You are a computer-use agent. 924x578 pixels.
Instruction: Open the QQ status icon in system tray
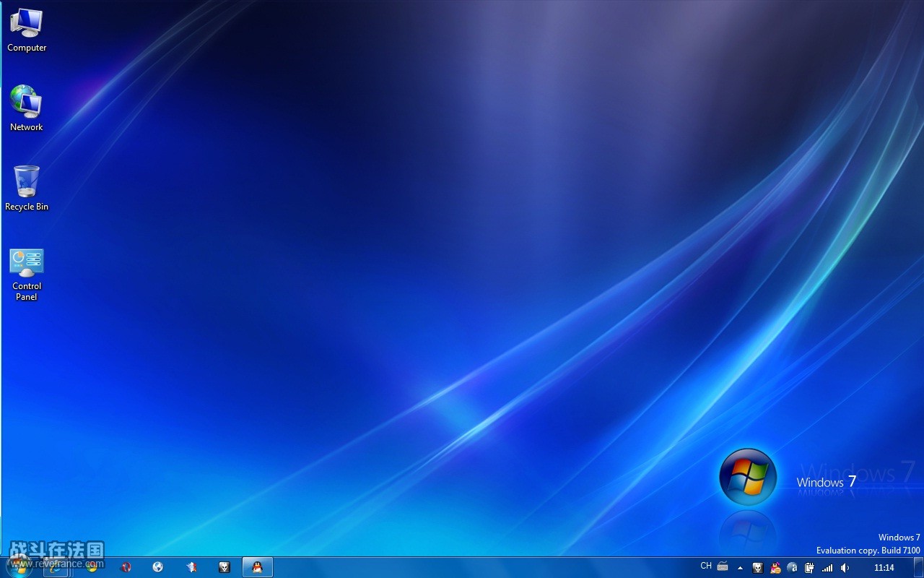point(775,568)
